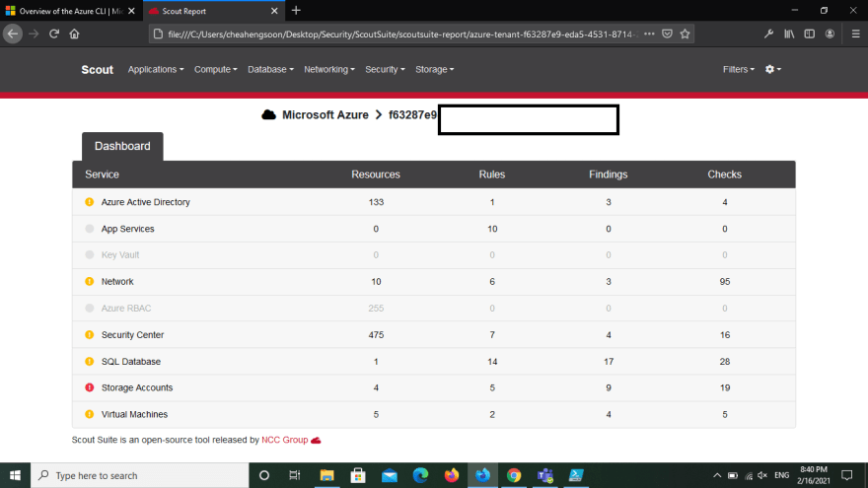The height and width of the screenshot is (488, 868).
Task: Click the Microsoft Azure breadcrumb text
Action: [x=325, y=114]
